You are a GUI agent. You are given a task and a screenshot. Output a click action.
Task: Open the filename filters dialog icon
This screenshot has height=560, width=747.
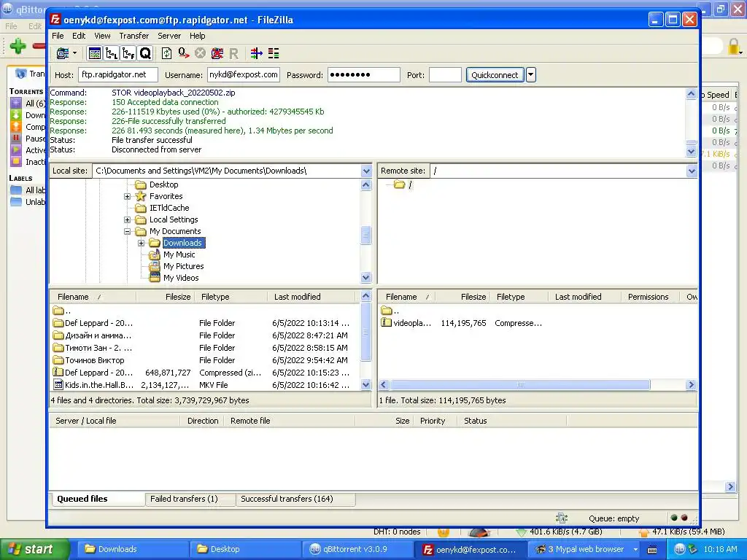(x=256, y=53)
